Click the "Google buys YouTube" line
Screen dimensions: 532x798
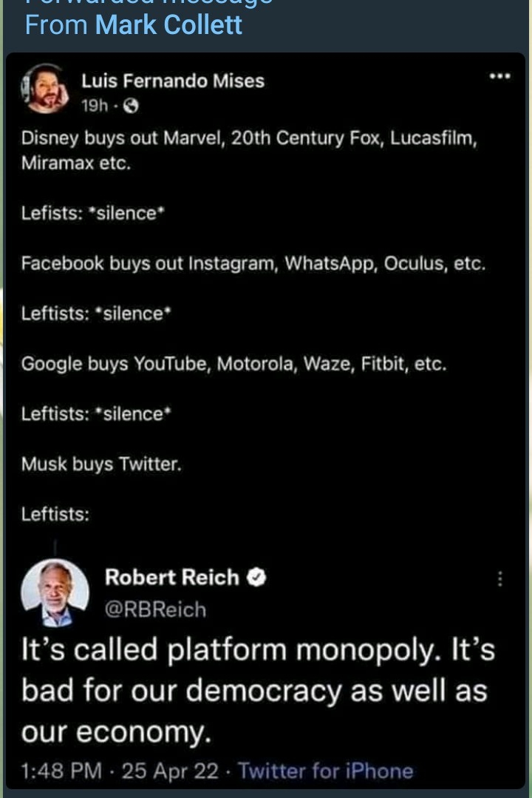pyautogui.click(x=233, y=364)
